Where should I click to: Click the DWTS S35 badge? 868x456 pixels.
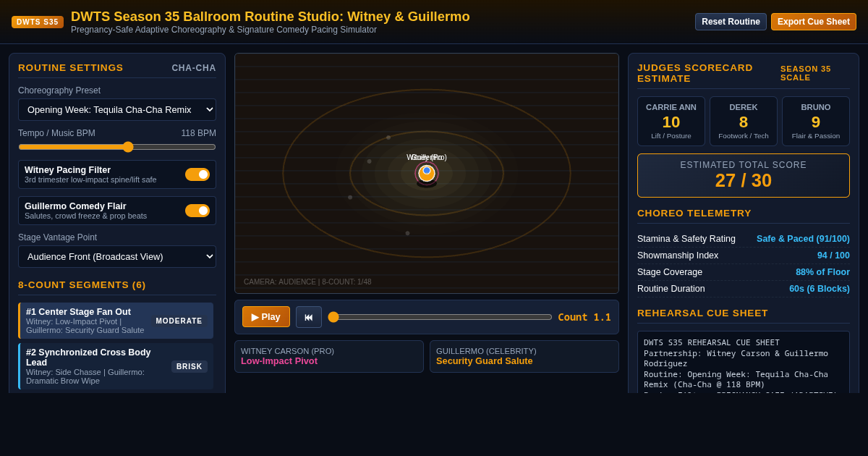pyautogui.click(x=38, y=22)
